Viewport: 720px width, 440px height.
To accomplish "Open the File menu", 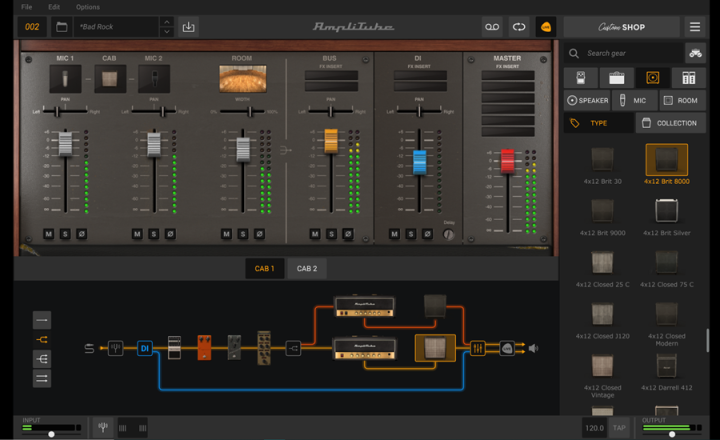I will pos(27,7).
